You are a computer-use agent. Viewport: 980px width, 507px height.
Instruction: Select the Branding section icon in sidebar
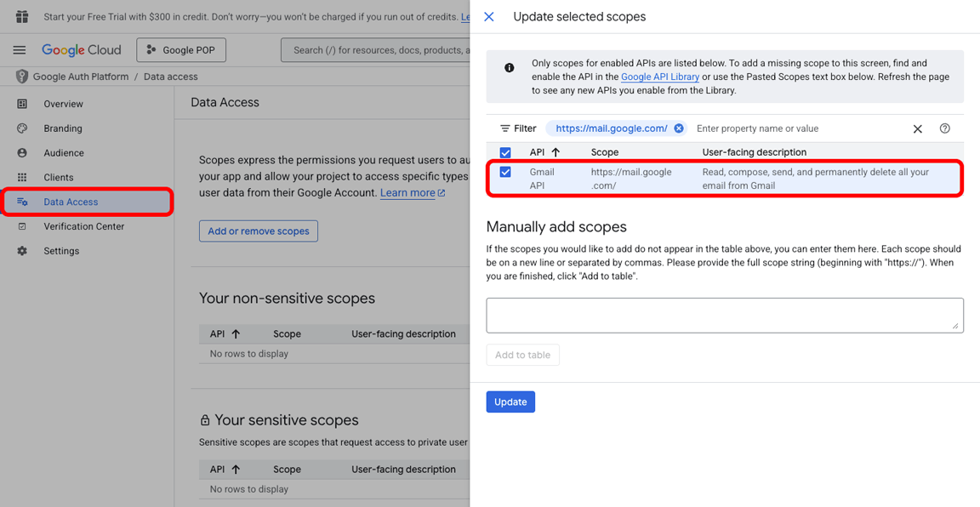tap(21, 128)
